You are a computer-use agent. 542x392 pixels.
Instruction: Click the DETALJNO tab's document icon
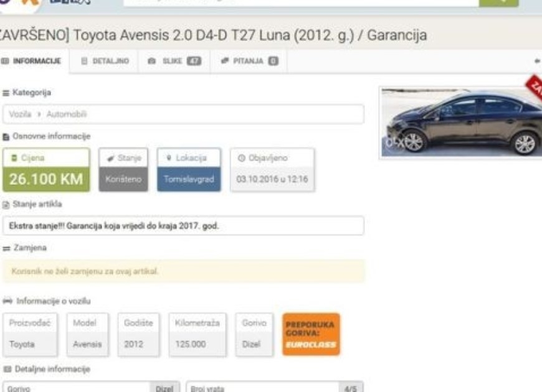[84, 61]
